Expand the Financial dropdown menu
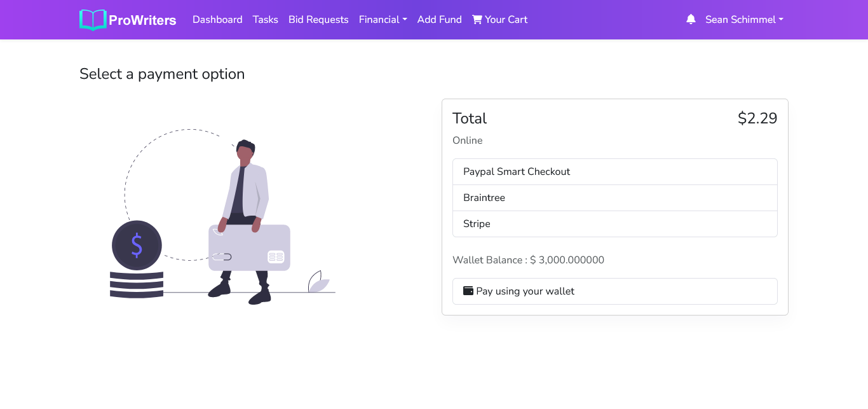 [383, 20]
